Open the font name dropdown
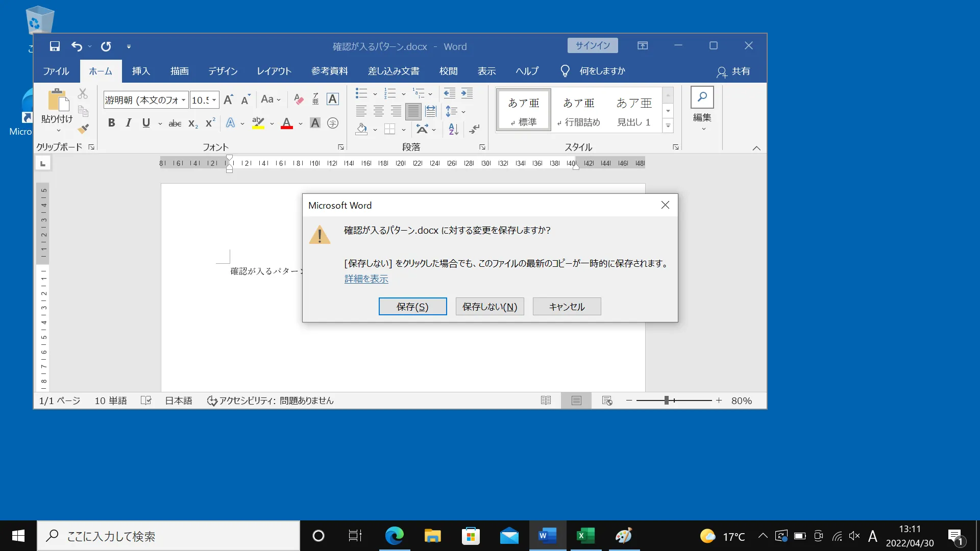The width and height of the screenshot is (980, 551). (x=183, y=100)
